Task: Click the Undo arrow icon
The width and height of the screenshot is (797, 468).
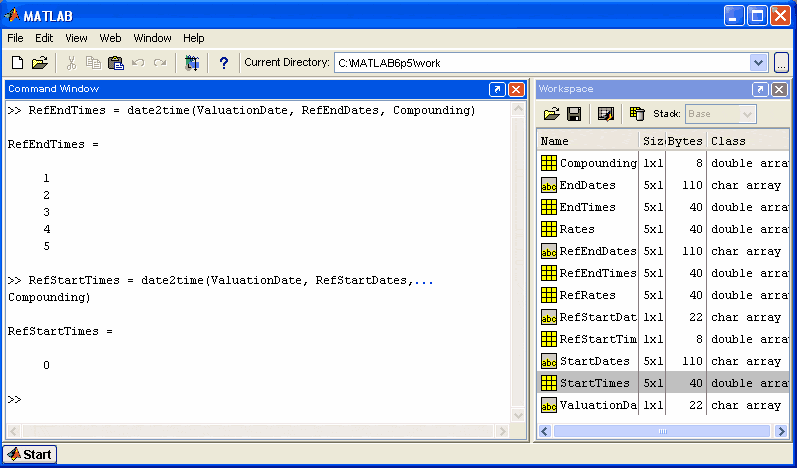Action: tap(138, 63)
